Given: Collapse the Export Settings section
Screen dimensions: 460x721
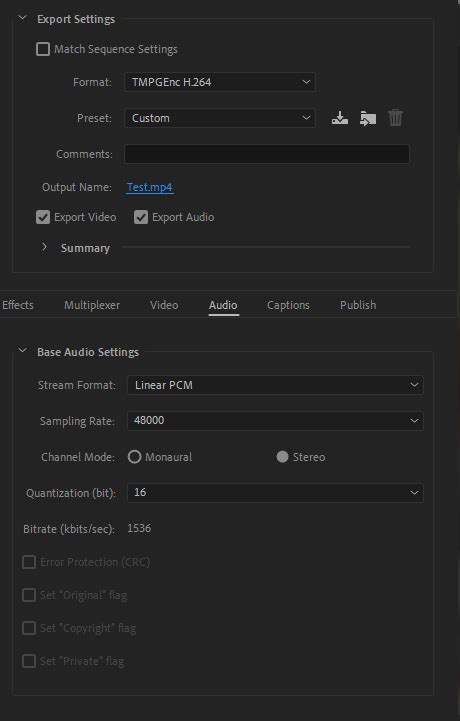Looking at the screenshot, I should coord(23,18).
